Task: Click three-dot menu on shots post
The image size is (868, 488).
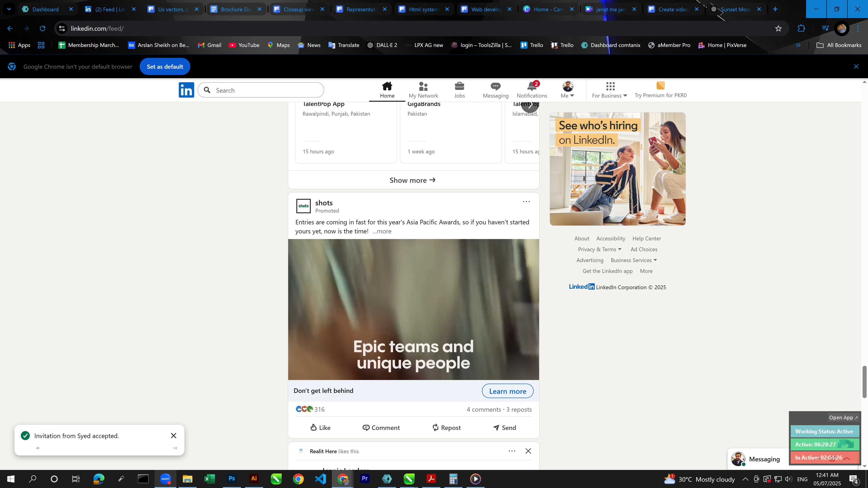Action: pos(526,202)
